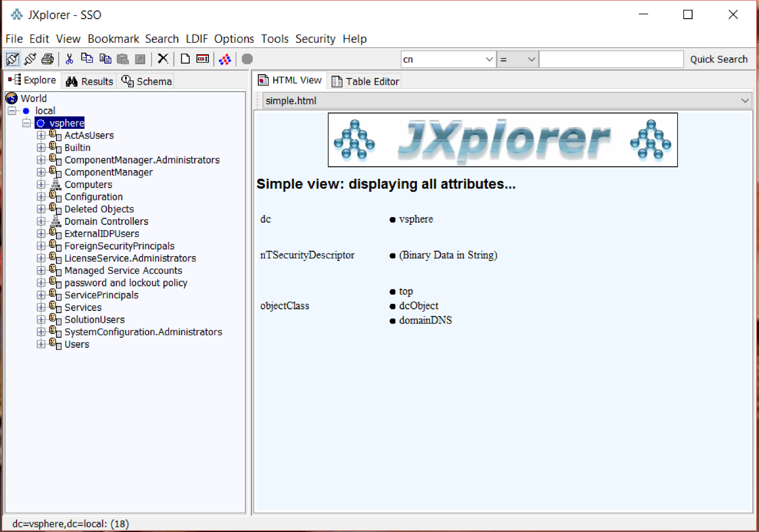This screenshot has height=532, width=759.
Task: Select the HTML View tab
Action: point(290,80)
